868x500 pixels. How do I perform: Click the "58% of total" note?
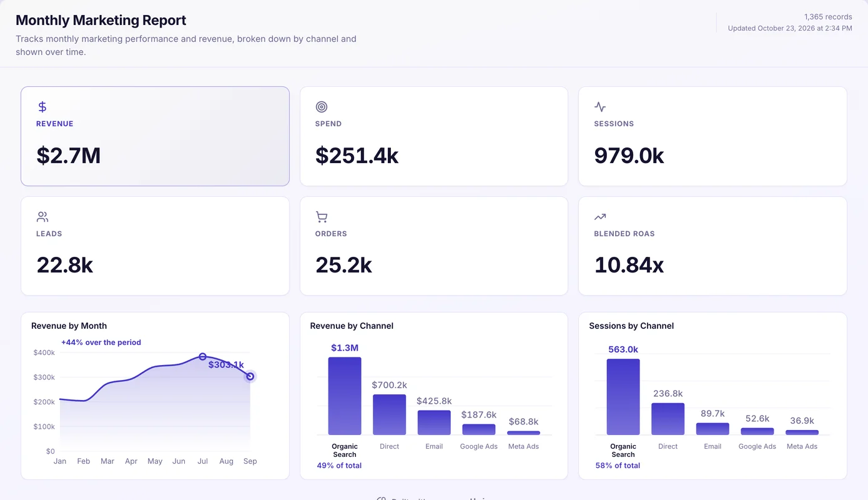pyautogui.click(x=618, y=466)
